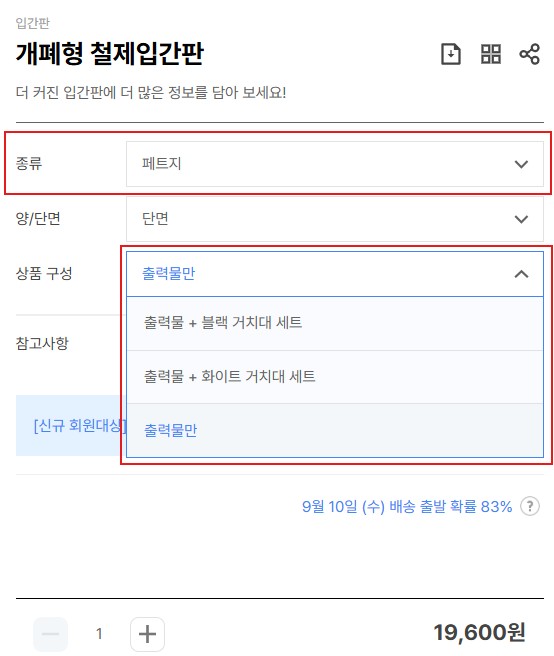Click the 9월 10일 배송 출발 확률 link
The height and width of the screenshot is (656, 554).
pyautogui.click(x=407, y=506)
